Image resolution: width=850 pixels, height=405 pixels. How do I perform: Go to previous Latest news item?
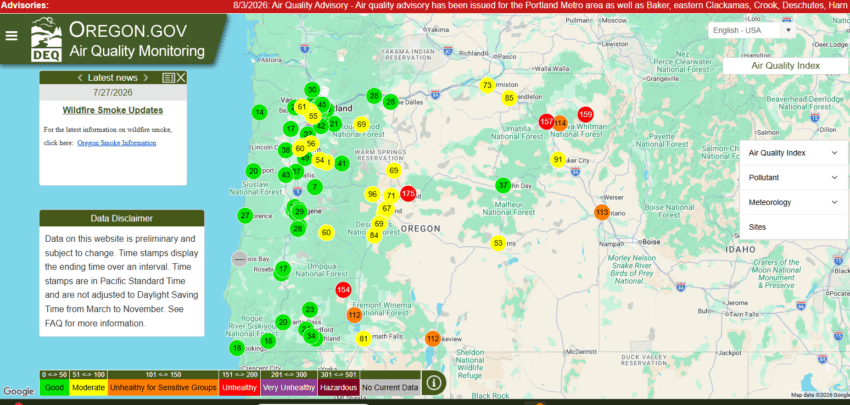79,78
